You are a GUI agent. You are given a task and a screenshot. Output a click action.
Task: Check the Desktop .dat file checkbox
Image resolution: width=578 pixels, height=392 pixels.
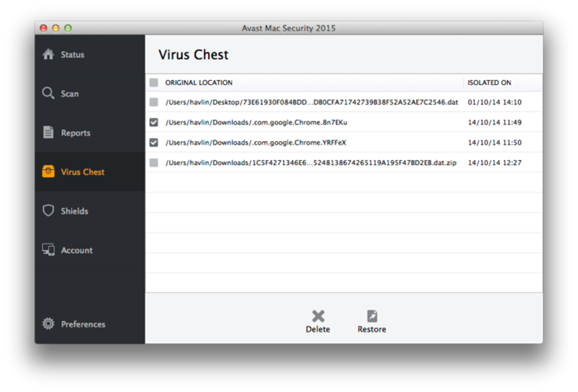click(x=154, y=103)
